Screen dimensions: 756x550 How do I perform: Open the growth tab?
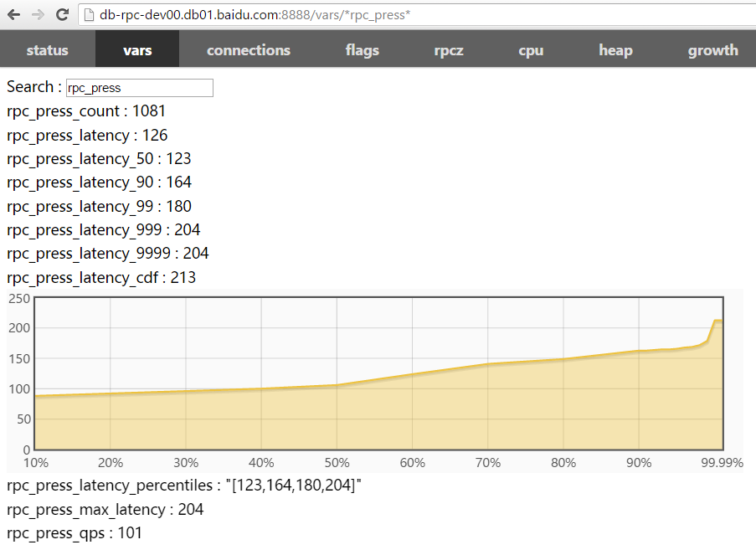pyautogui.click(x=712, y=50)
